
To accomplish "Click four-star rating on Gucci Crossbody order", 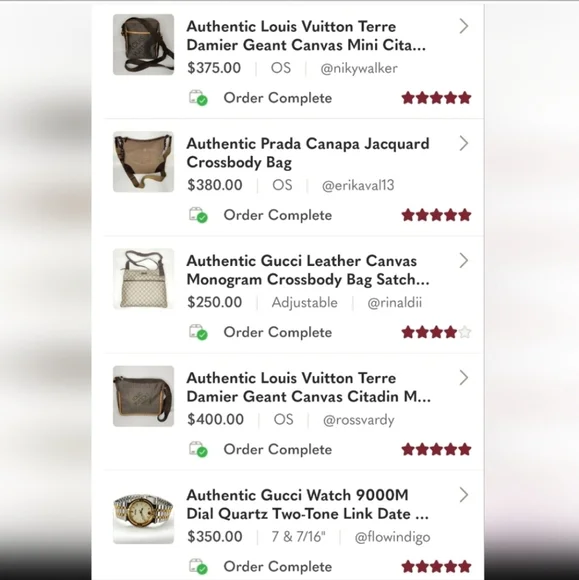I will point(436,332).
